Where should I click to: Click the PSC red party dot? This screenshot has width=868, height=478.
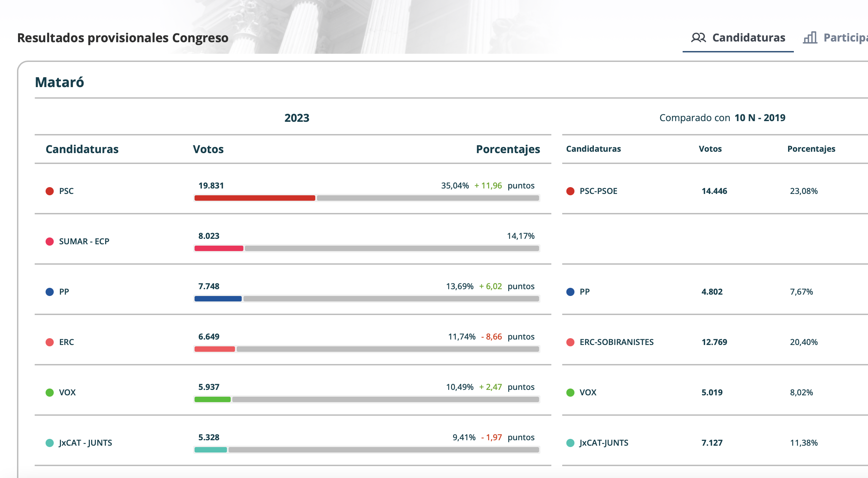coord(50,191)
